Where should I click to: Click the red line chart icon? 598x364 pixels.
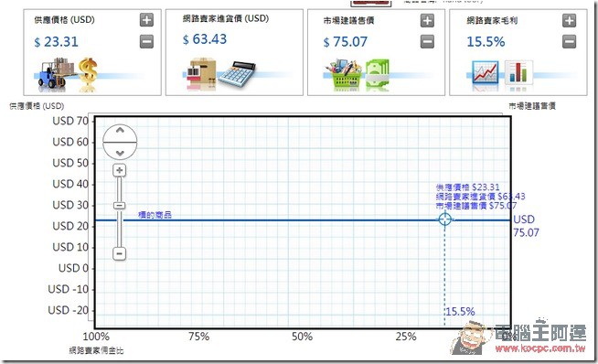coord(486,71)
